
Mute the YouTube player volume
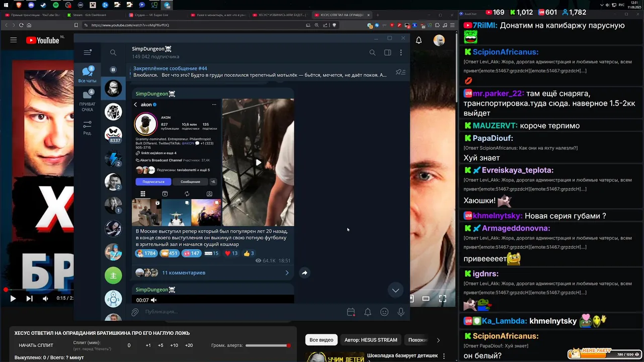(x=45, y=299)
